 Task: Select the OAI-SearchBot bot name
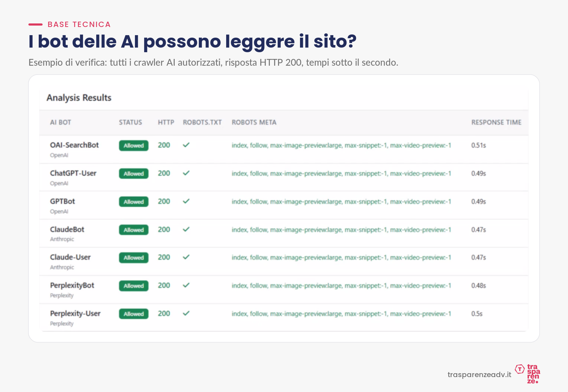point(74,145)
